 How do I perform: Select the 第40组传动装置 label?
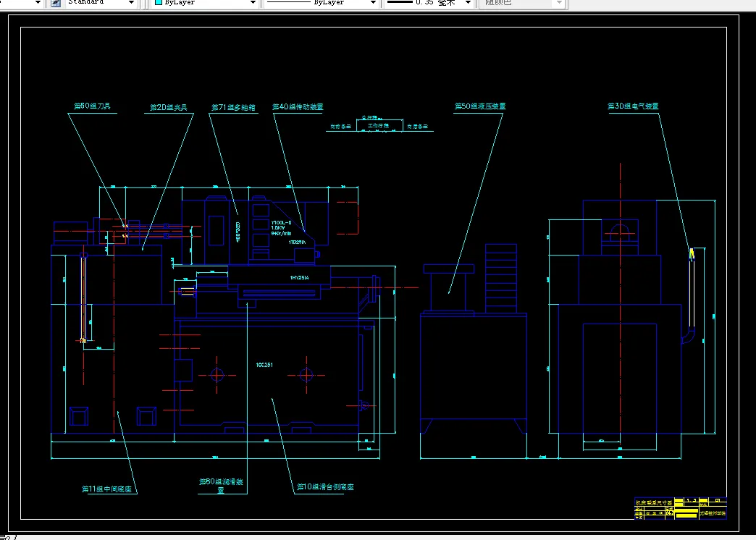(298, 107)
